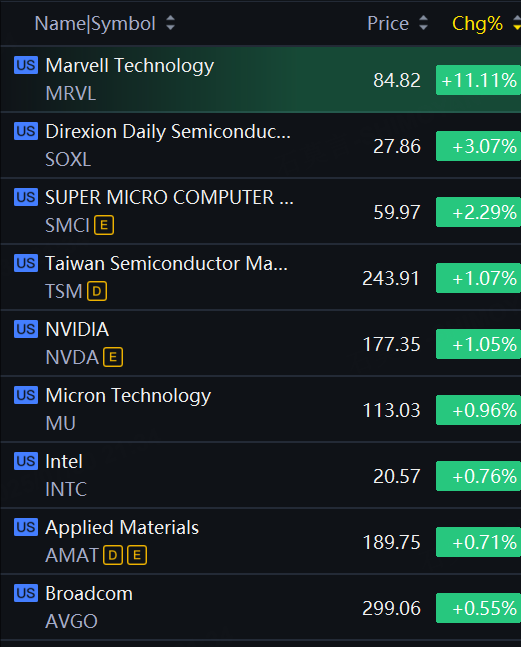
Task: Select the Micron Technology price 113.03
Action: pos(391,410)
